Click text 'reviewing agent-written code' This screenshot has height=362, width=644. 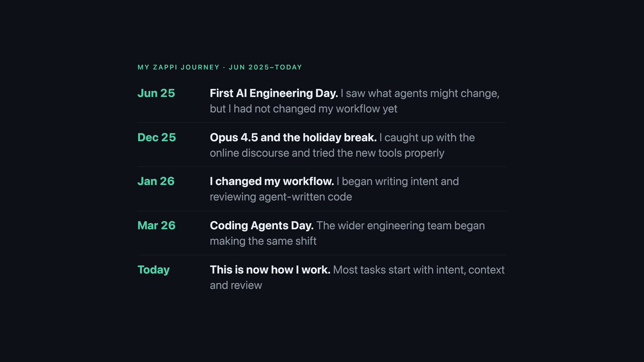click(x=281, y=197)
